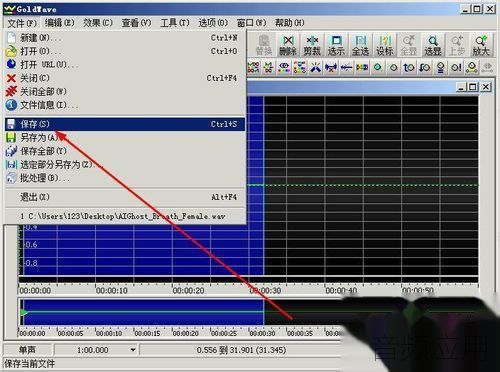Viewport: 500px width, 372px height.
Task: Open 文件信息(I)... from the menu
Action: coord(125,105)
